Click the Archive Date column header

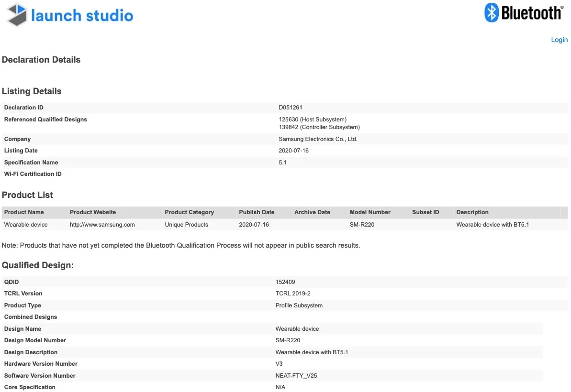[312, 212]
